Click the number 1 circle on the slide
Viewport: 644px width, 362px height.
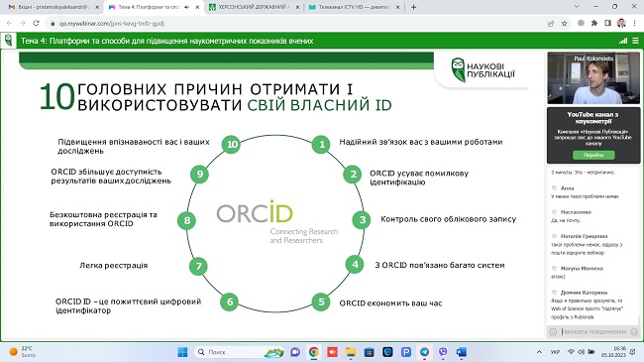point(322,145)
